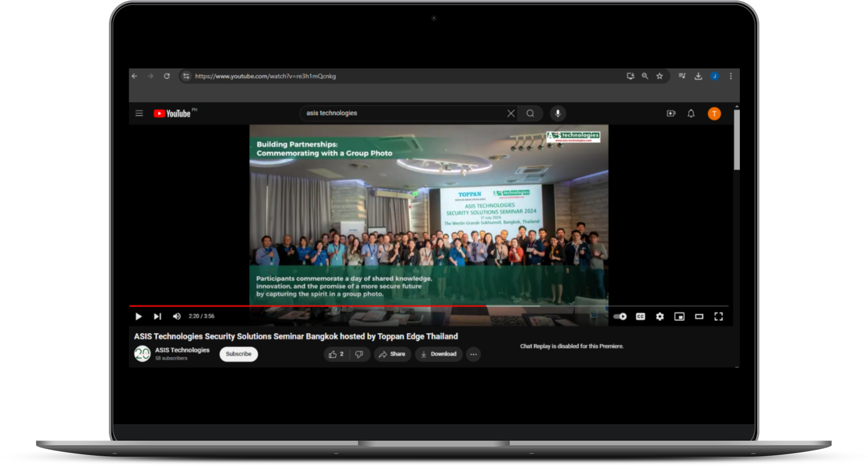Open the orange T account avatar
This screenshot has height=465, width=868.
[x=714, y=113]
